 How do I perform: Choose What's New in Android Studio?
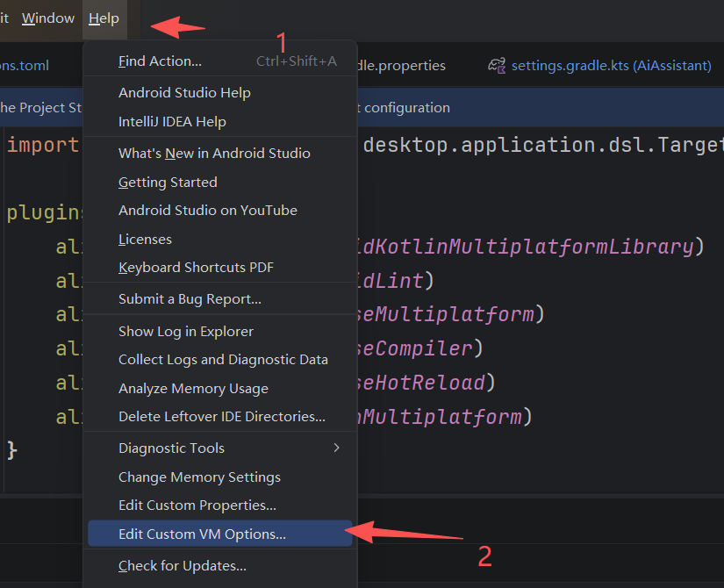click(x=220, y=154)
